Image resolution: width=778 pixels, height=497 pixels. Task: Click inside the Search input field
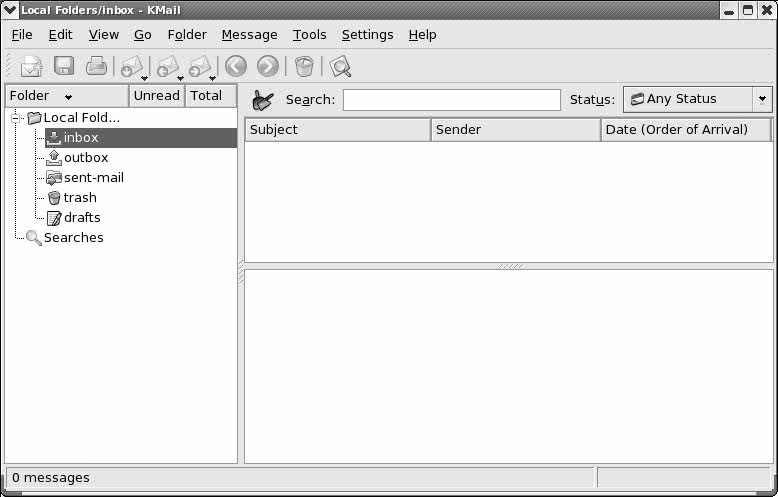[x=452, y=100]
